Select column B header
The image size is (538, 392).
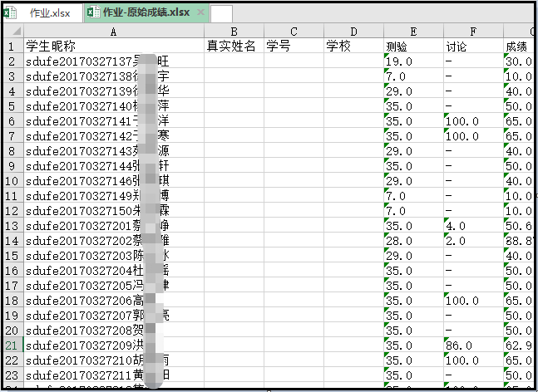[234, 32]
